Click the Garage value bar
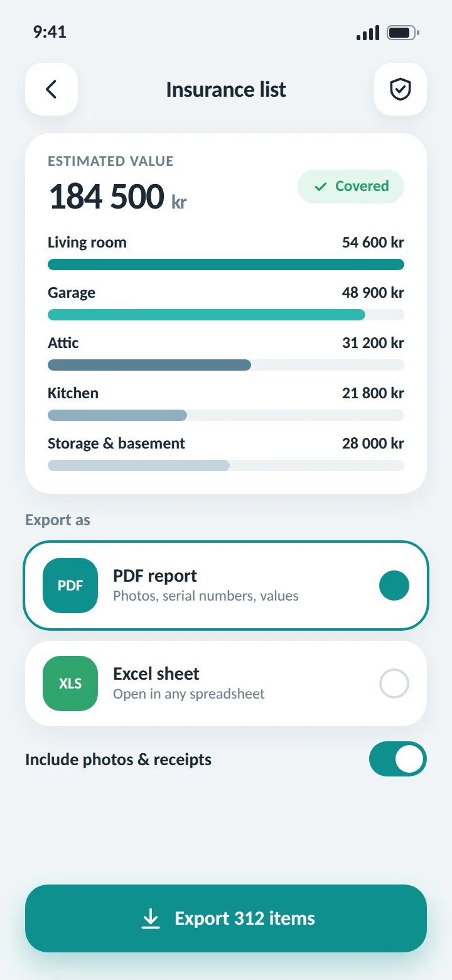Image resolution: width=452 pixels, height=980 pixels. (226, 315)
